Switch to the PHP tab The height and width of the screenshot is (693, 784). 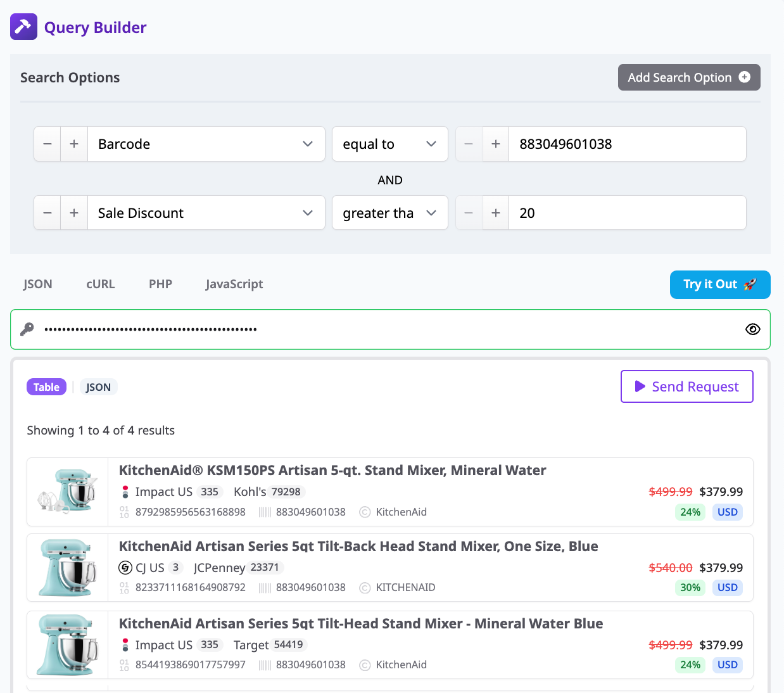point(160,284)
